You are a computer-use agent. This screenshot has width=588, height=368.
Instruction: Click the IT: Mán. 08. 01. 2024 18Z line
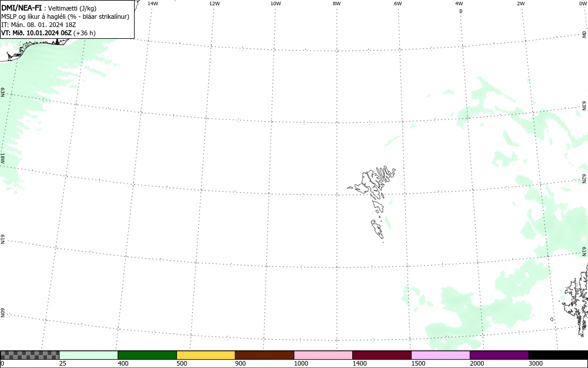pos(39,25)
